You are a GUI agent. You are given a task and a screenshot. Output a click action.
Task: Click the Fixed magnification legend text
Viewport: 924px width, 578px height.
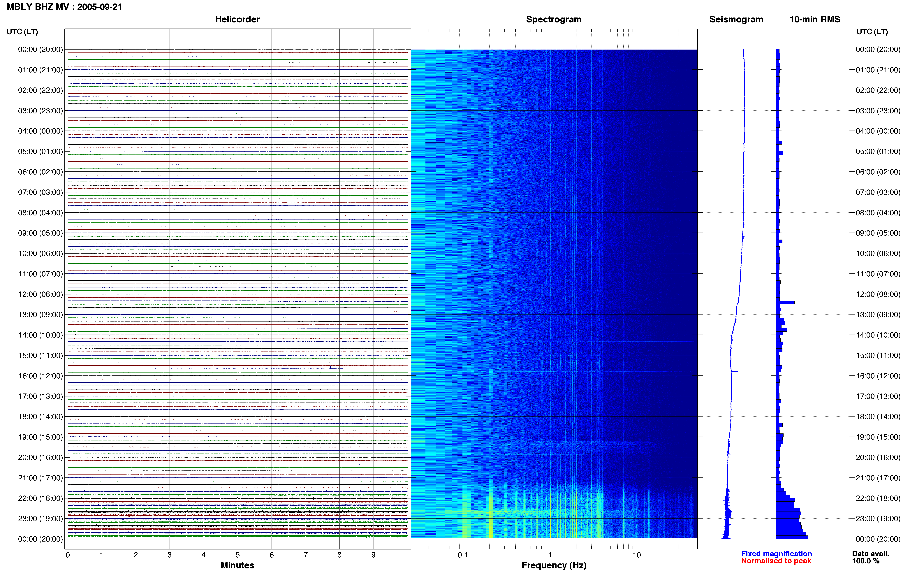click(x=776, y=554)
